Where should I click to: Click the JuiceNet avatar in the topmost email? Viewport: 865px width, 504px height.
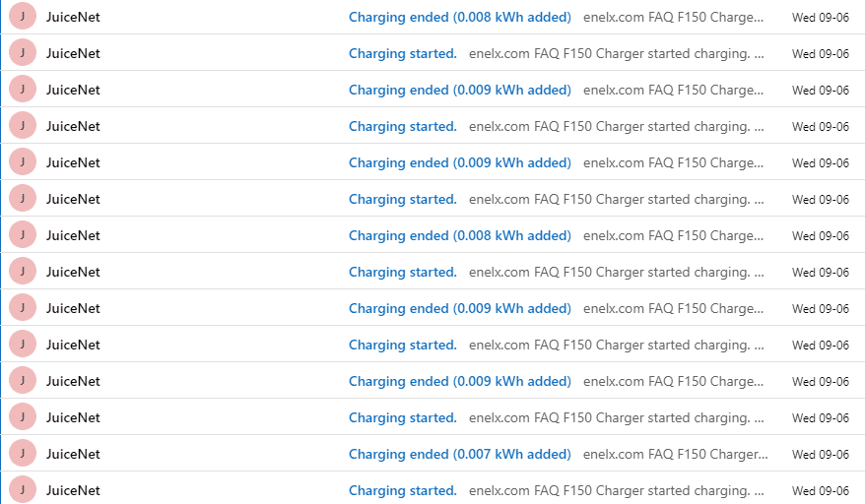pos(23,17)
